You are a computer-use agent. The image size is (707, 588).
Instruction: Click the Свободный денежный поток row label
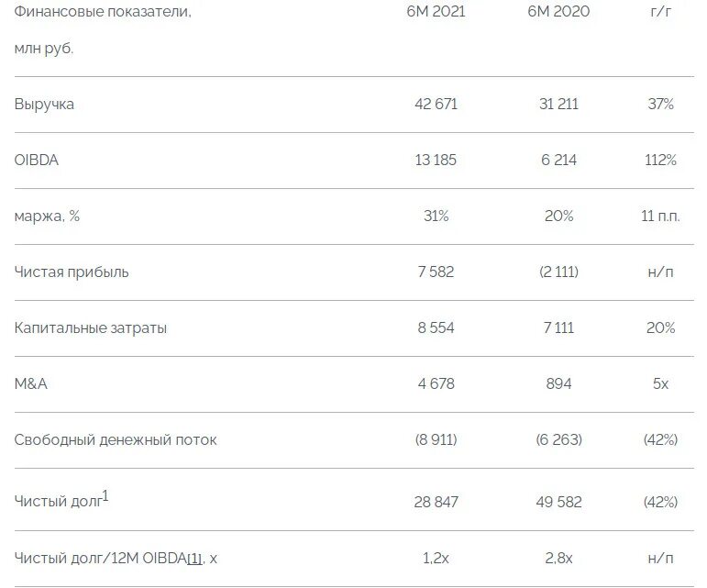pos(116,440)
